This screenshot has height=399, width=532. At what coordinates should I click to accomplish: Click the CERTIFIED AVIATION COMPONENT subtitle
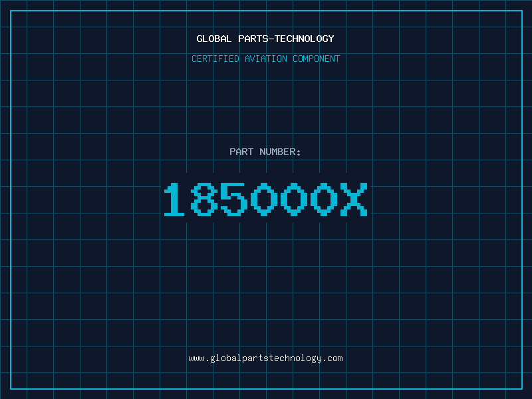point(265,59)
